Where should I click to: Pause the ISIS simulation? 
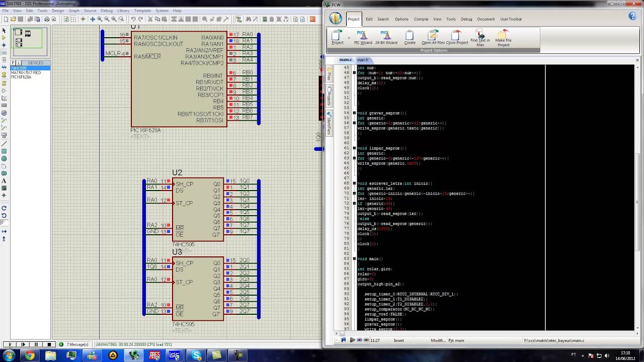click(x=36, y=344)
